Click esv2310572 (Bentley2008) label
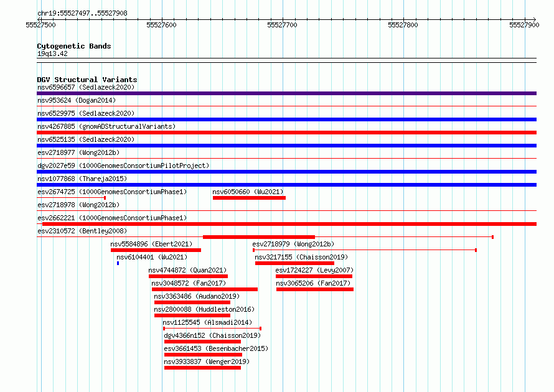Image resolution: width=554 pixels, height=392 pixels. click(x=82, y=231)
